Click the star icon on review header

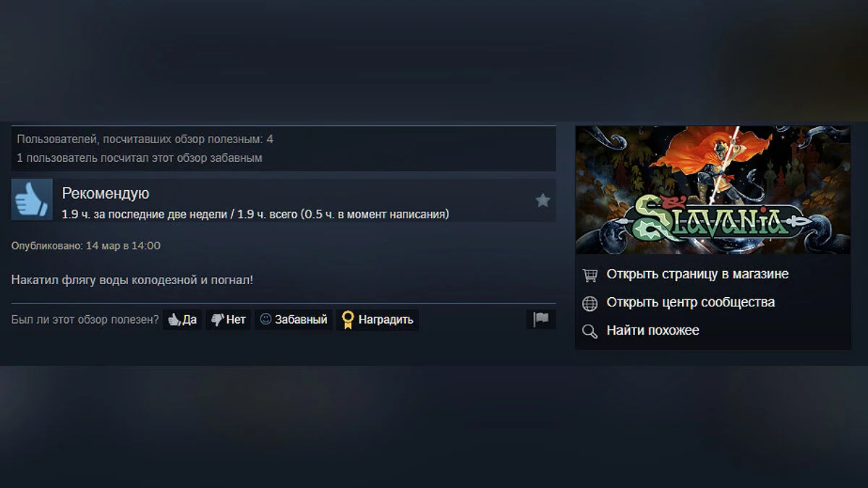(542, 200)
